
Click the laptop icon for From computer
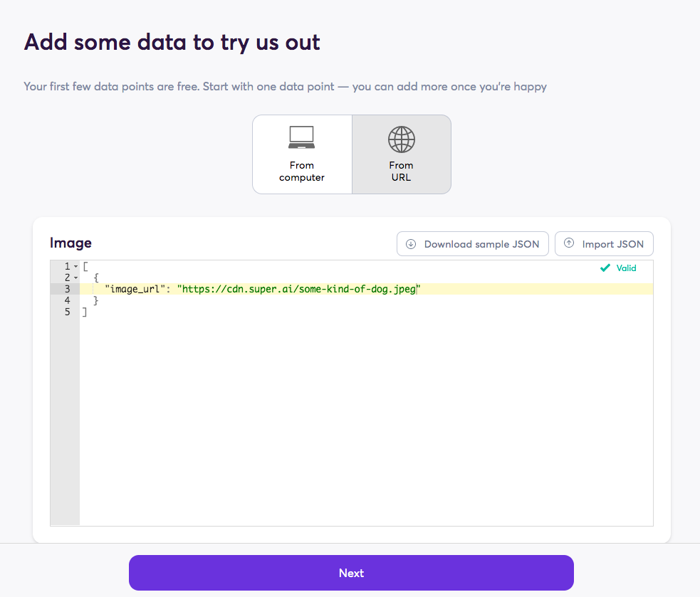(302, 137)
